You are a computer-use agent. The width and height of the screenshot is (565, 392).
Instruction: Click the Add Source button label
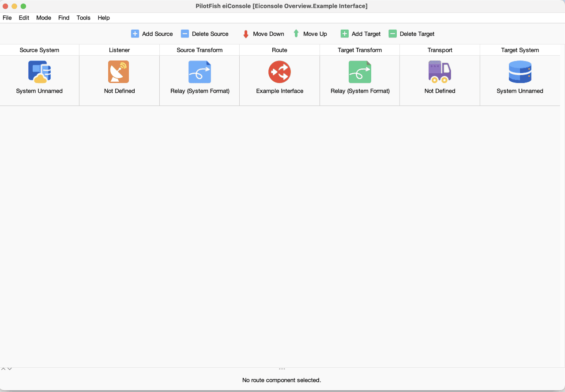click(x=158, y=34)
